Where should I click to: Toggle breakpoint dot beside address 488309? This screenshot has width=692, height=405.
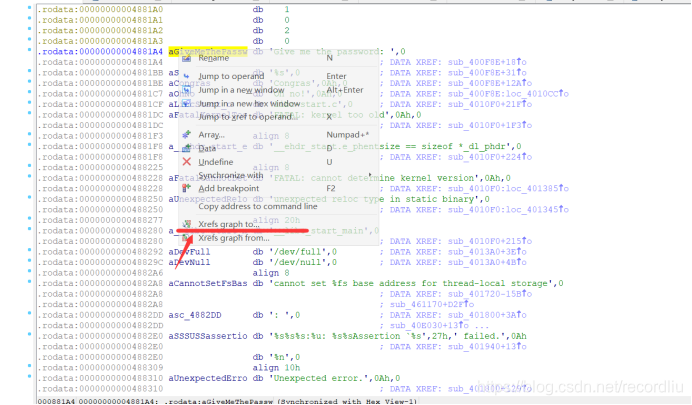(x=29, y=366)
